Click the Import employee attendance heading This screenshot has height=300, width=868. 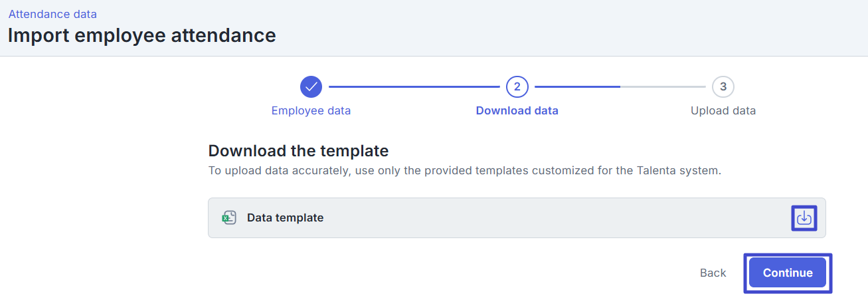[141, 35]
